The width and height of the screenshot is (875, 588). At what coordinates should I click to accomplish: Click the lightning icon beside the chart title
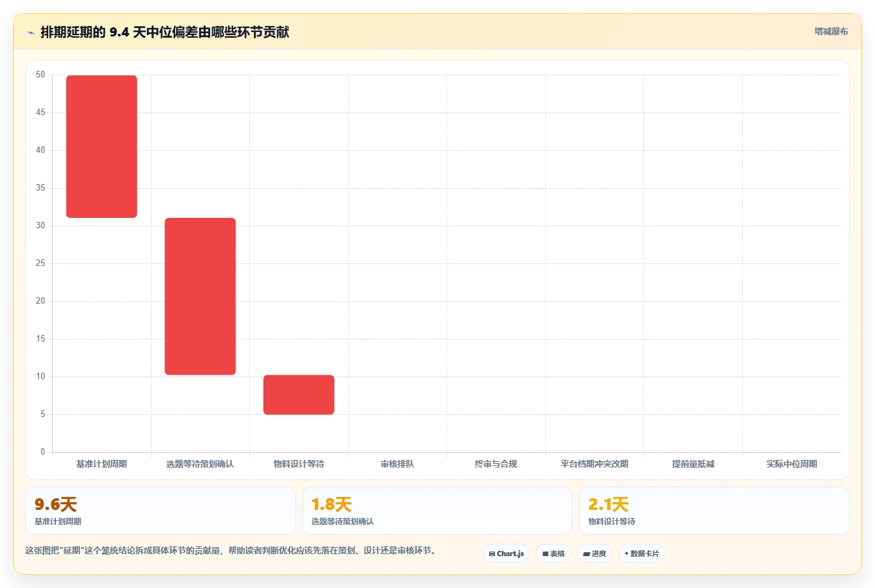point(31,33)
